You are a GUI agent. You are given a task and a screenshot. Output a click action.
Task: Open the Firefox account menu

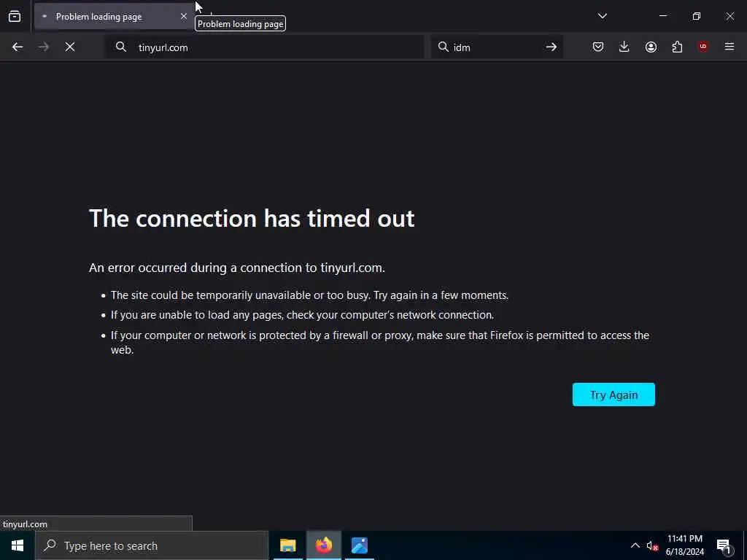point(651,47)
